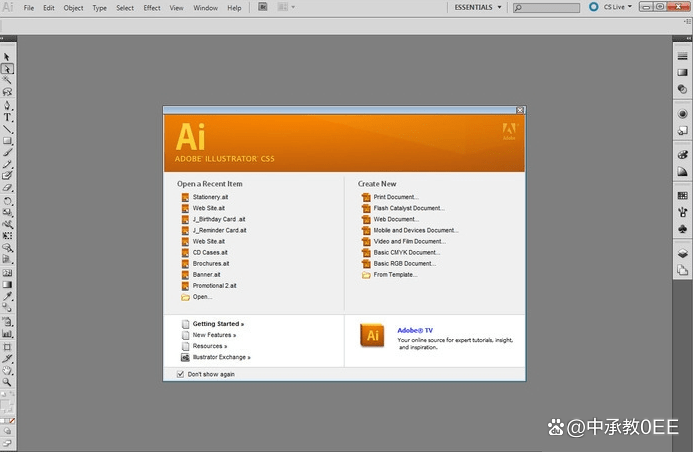Uncheck the Don't show again checkbox
The width and height of the screenshot is (693, 452).
click(180, 374)
